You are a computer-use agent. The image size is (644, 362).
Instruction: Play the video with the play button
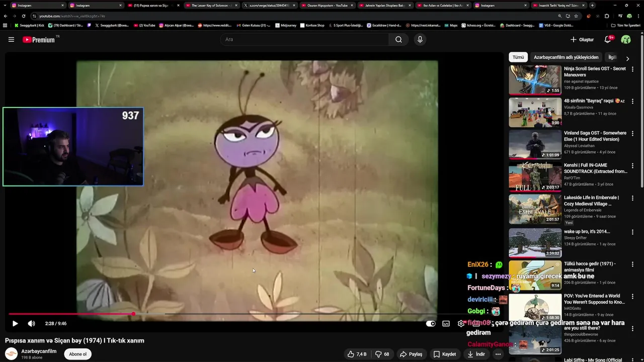tap(15, 323)
